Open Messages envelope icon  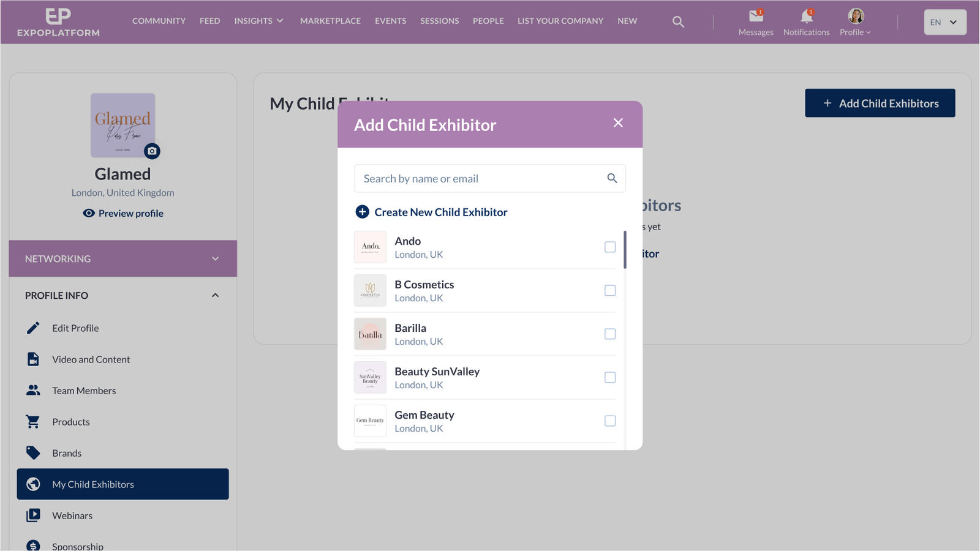pos(756,17)
